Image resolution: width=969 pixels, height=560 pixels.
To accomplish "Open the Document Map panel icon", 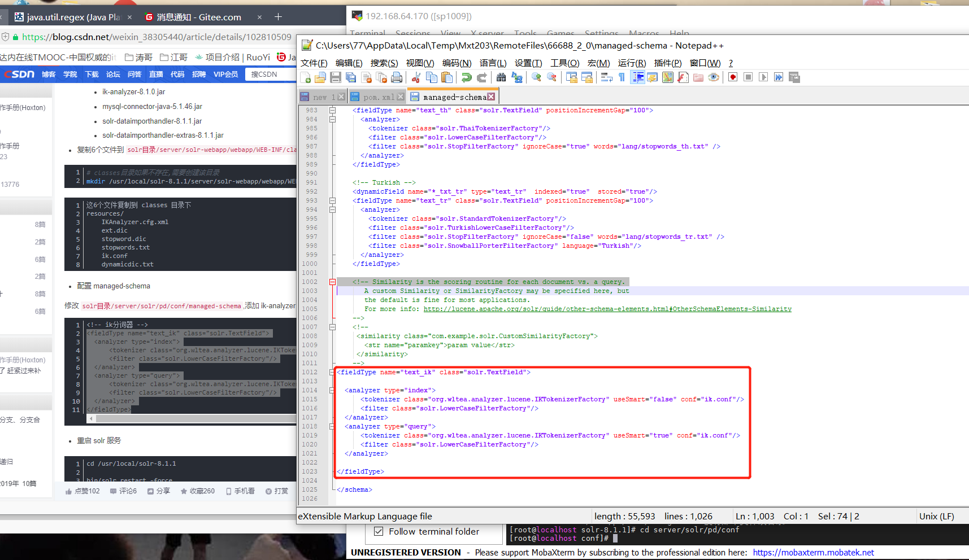I will click(x=668, y=77).
